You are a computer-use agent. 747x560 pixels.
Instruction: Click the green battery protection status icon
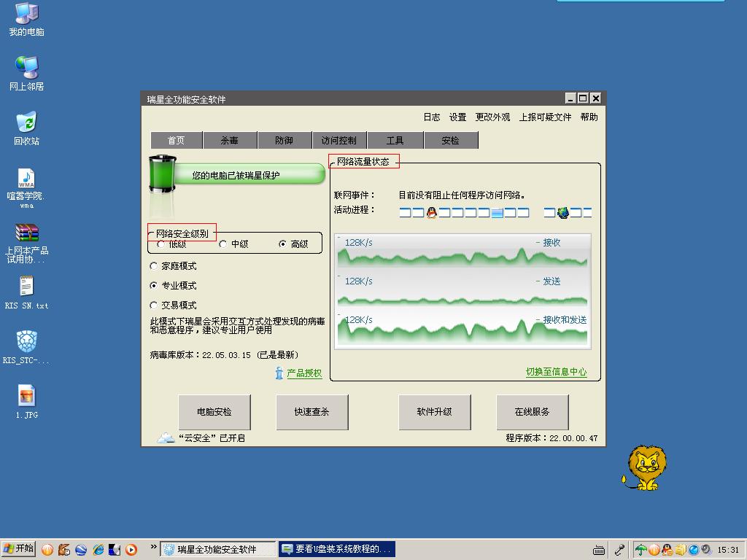(163, 174)
